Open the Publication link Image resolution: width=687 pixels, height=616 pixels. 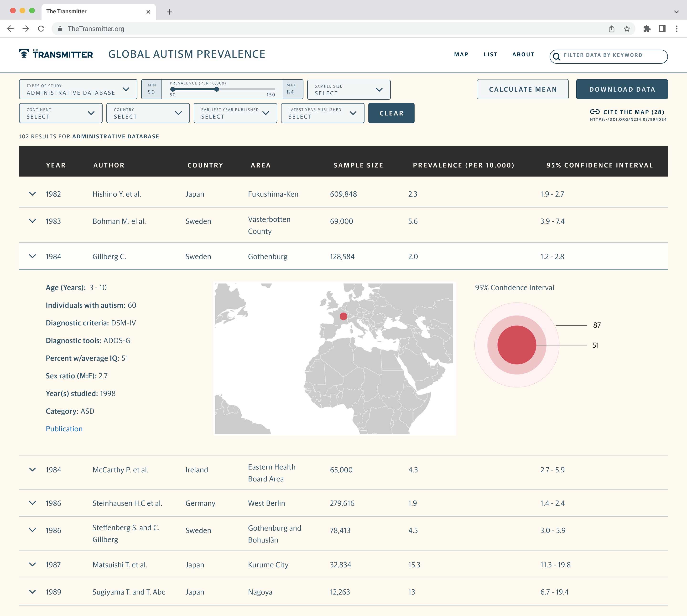pyautogui.click(x=64, y=429)
